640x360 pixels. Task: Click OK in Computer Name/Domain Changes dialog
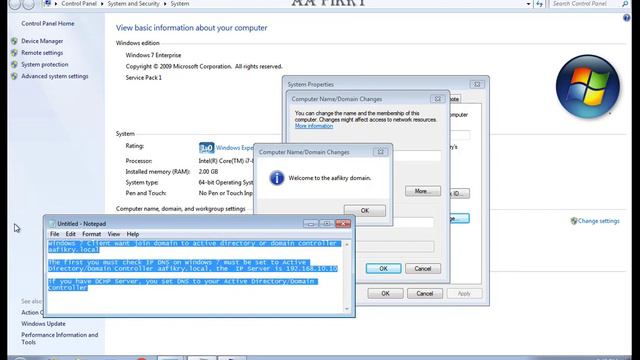click(383, 269)
